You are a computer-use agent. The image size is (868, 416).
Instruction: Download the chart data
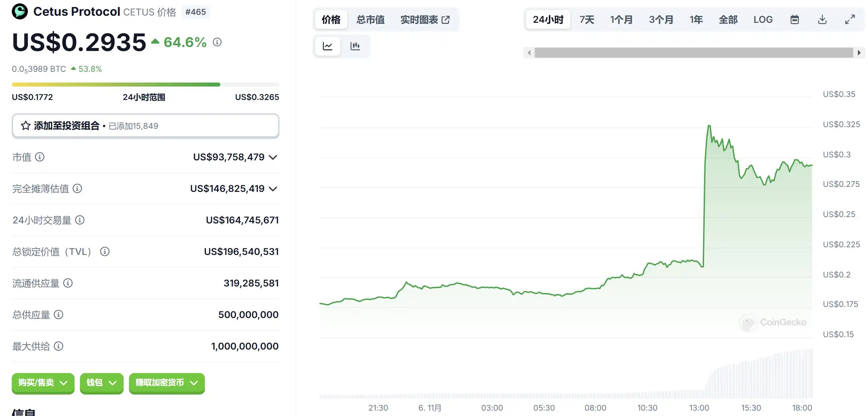pos(822,19)
